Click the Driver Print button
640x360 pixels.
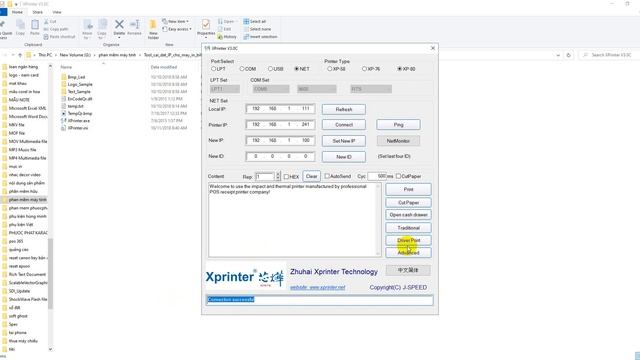click(x=408, y=240)
